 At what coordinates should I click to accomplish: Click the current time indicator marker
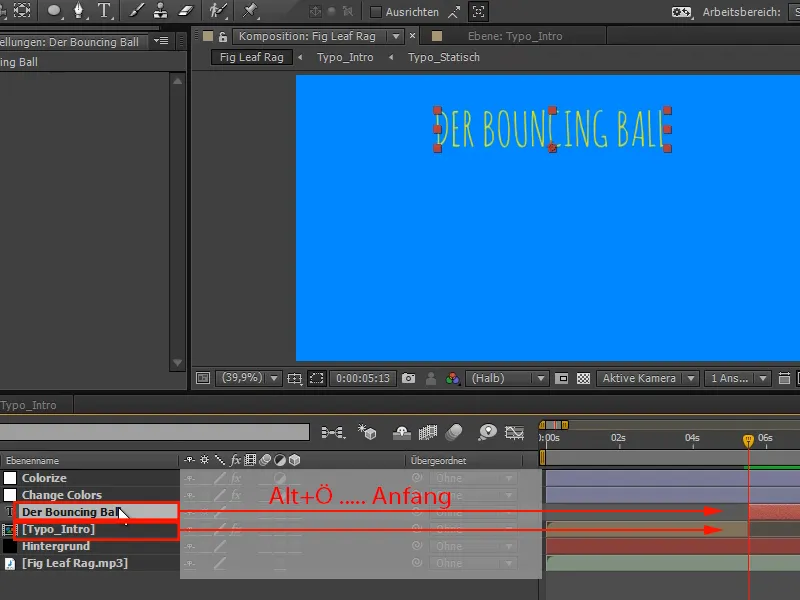748,440
